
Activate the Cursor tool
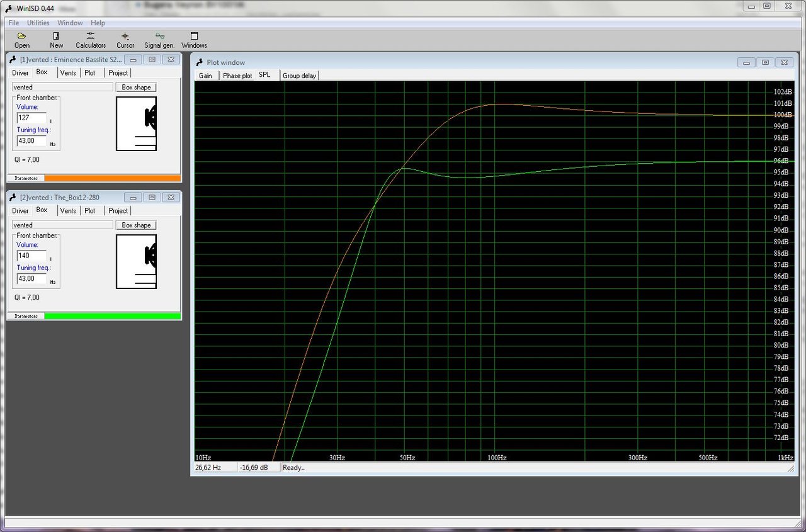point(125,40)
